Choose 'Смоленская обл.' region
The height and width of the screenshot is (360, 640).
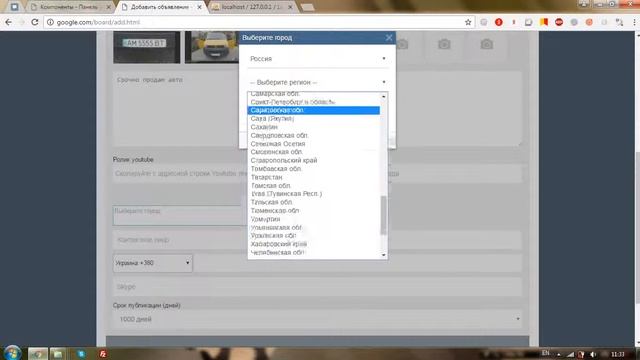click(313, 152)
